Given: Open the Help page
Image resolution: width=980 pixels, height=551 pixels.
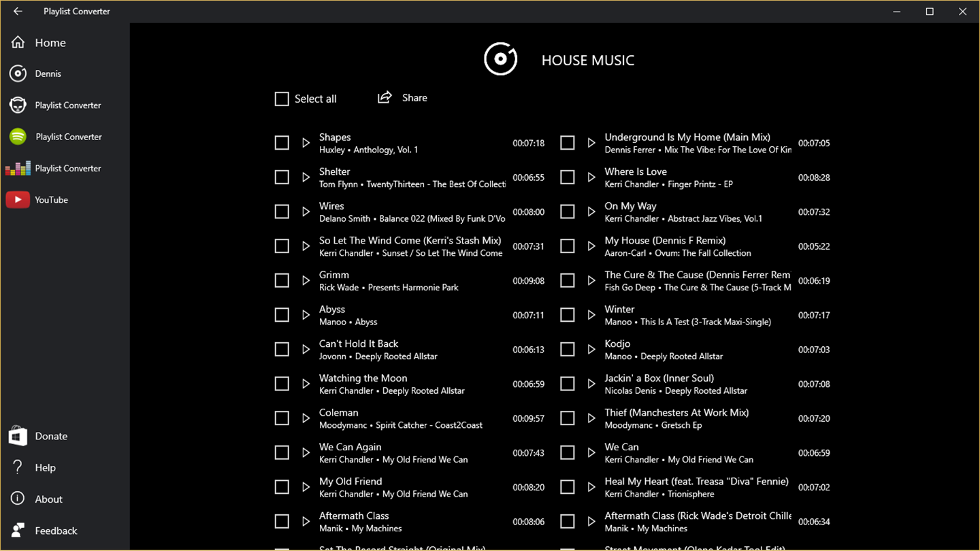Looking at the screenshot, I should (45, 468).
